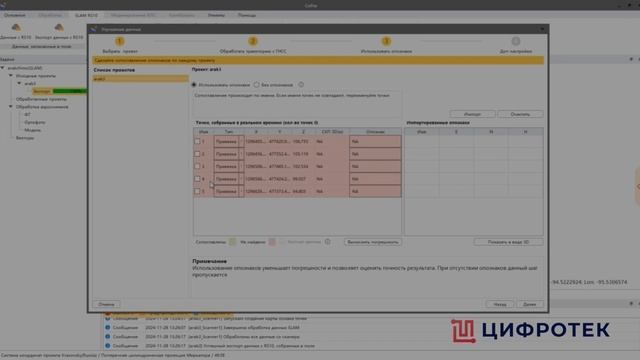Click the 'Импорт' button
The image size is (640, 360).
pyautogui.click(x=472, y=114)
